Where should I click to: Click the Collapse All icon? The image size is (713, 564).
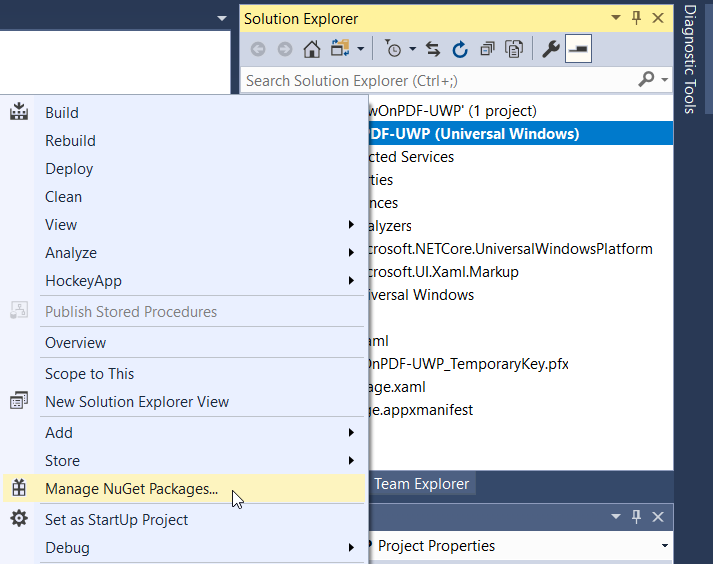[x=487, y=48]
